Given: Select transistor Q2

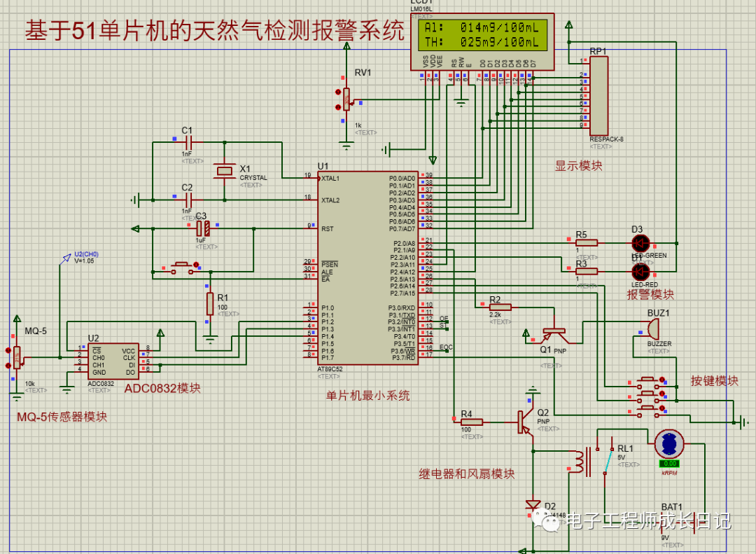Looking at the screenshot, I should (526, 422).
